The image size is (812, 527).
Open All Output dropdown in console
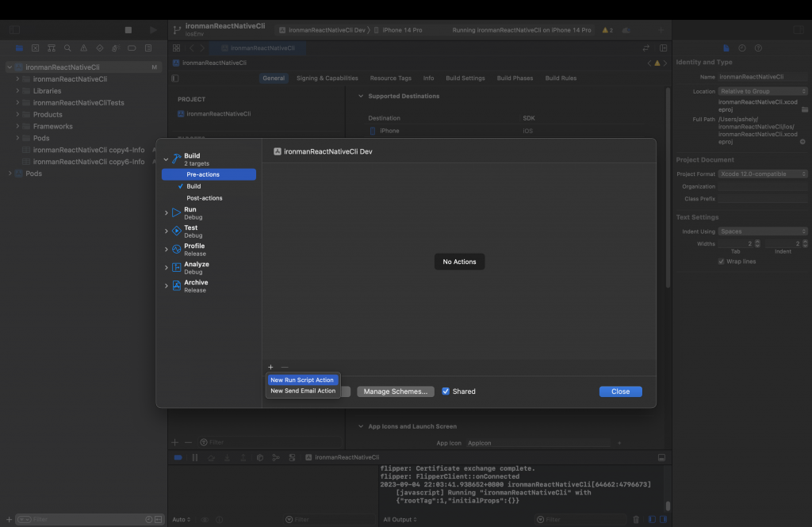[x=400, y=519]
